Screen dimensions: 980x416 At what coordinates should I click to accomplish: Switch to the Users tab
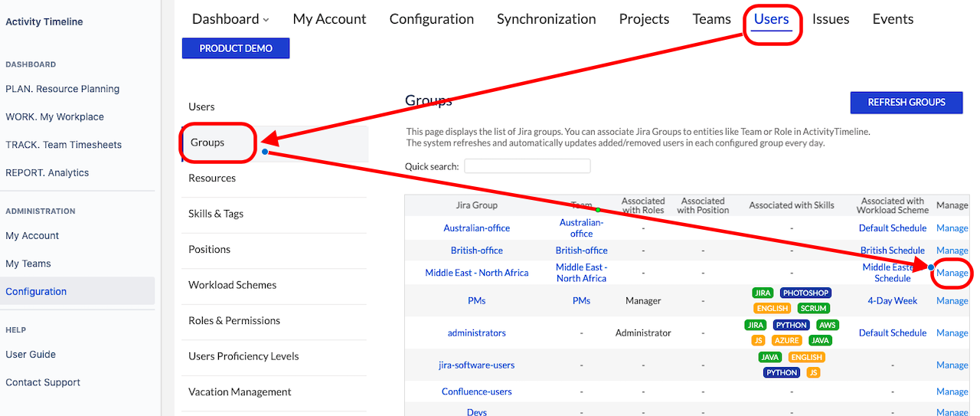click(771, 19)
